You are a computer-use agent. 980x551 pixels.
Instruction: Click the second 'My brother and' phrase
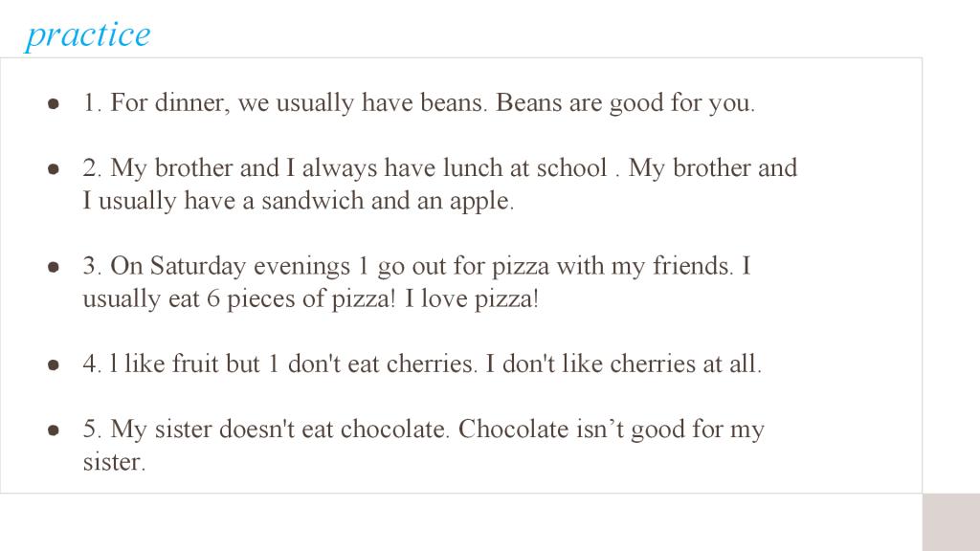tap(713, 168)
